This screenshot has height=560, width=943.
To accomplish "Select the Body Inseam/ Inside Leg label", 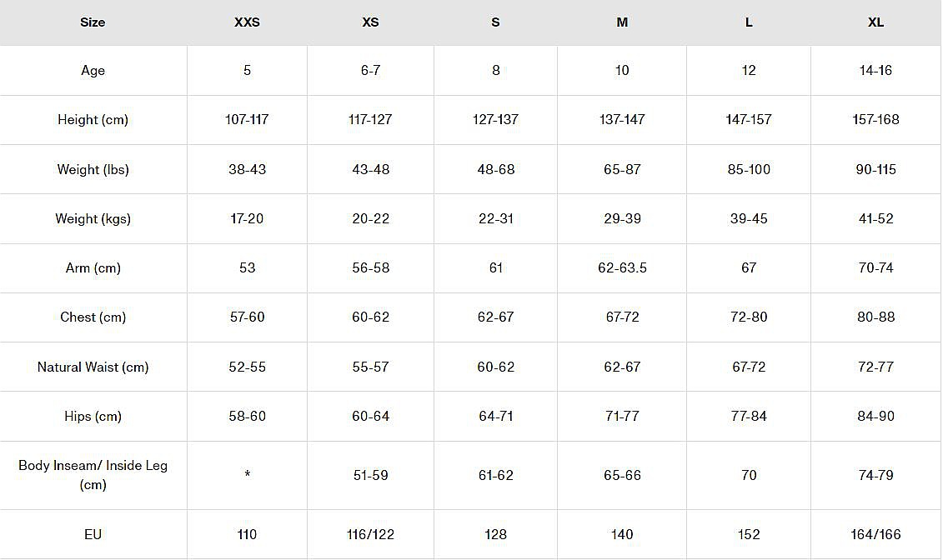I will tap(93, 475).
